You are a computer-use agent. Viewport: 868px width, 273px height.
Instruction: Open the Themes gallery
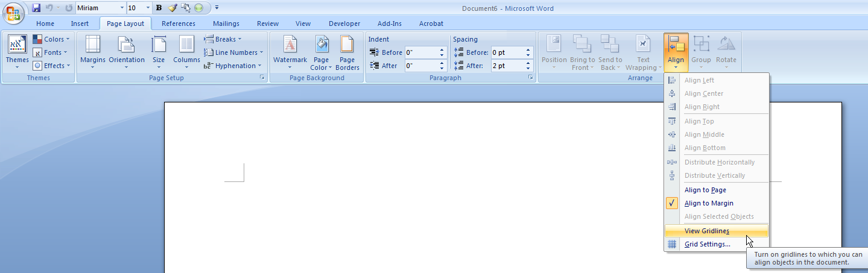pos(17,53)
